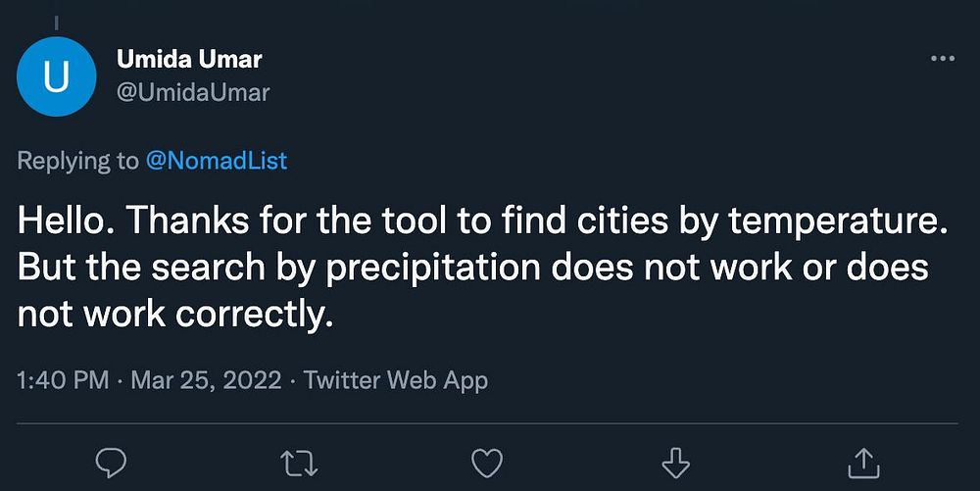Viewport: 980px width, 491px height.
Task: Click the blue circular 'U' profile avatar
Action: pyautogui.click(x=57, y=77)
